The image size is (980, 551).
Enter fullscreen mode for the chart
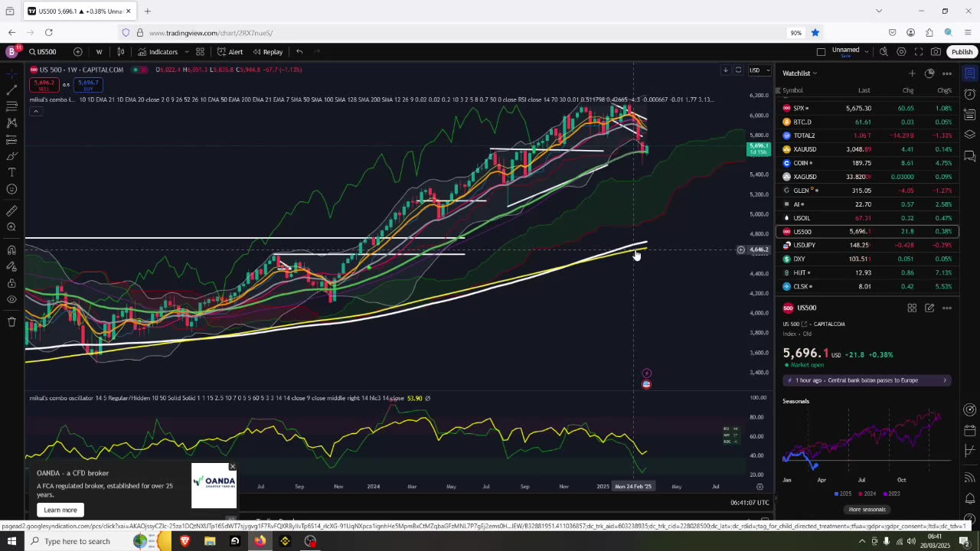919,52
